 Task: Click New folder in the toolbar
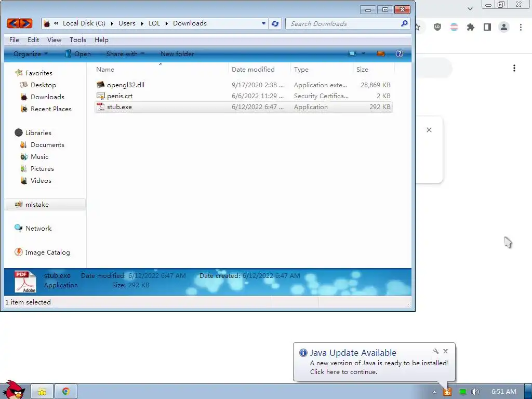coord(177,54)
